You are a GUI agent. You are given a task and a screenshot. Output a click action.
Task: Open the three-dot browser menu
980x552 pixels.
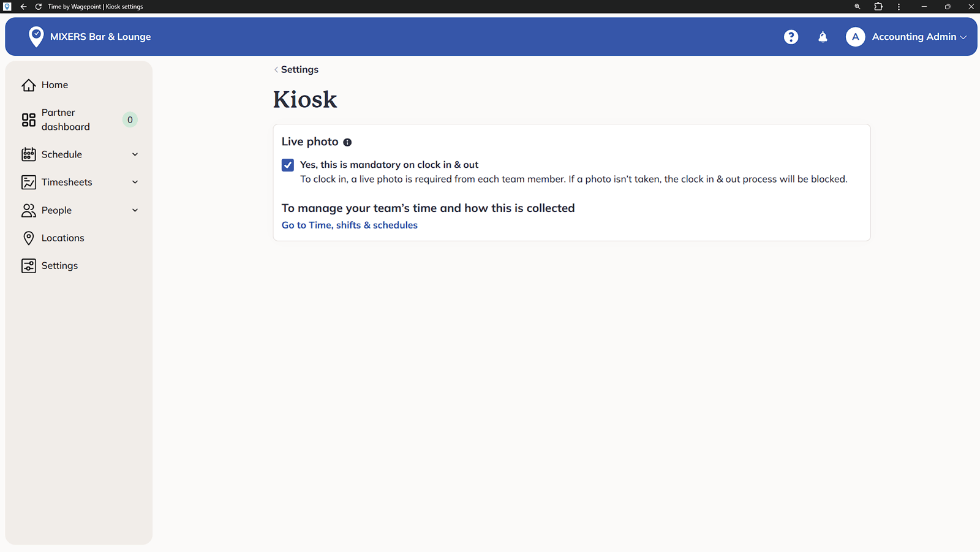pyautogui.click(x=899, y=7)
